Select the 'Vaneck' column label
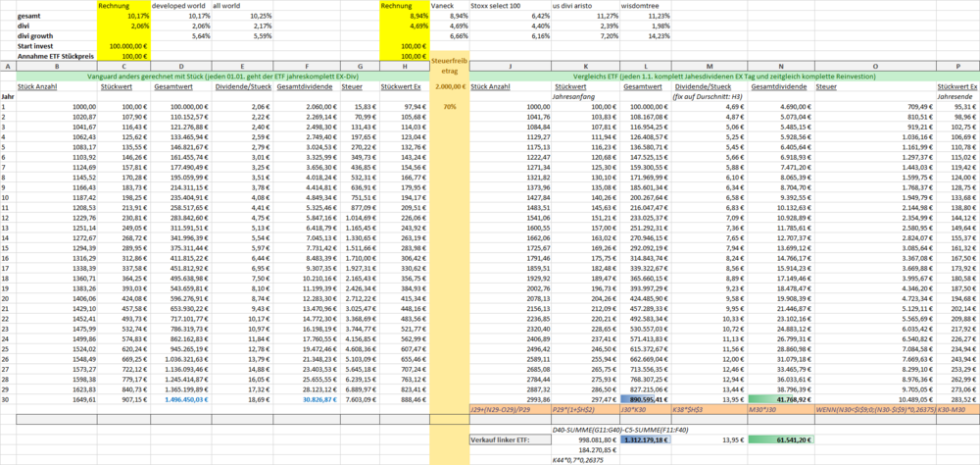Image resolution: width=980 pixels, height=465 pixels. [444, 5]
